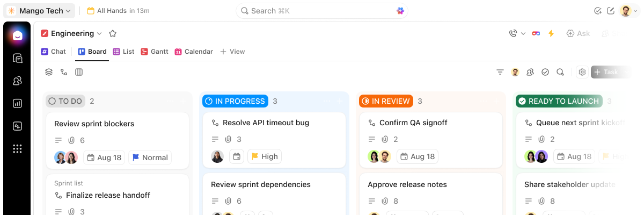The image size is (644, 215).
Task: Click the columns layout icon
Action: click(x=79, y=72)
